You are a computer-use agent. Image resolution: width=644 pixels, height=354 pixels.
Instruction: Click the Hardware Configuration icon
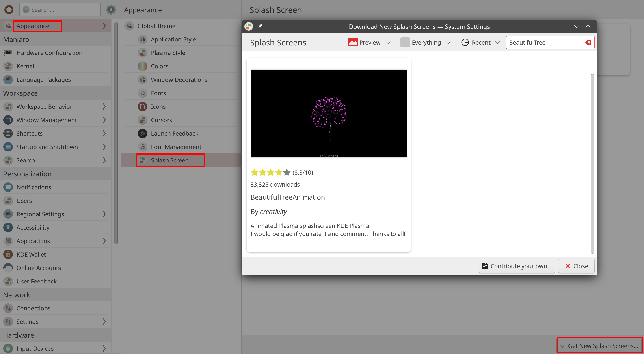pos(8,52)
